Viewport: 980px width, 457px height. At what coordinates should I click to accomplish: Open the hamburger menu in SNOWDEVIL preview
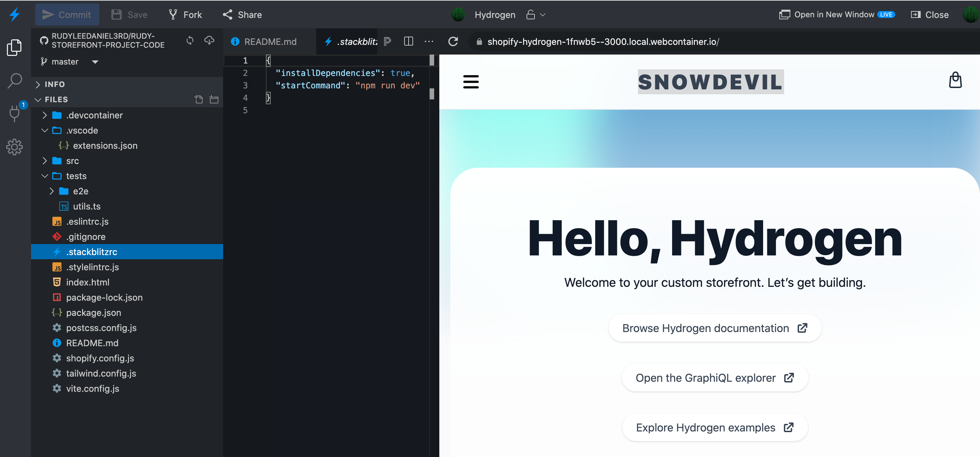pyautogui.click(x=471, y=81)
